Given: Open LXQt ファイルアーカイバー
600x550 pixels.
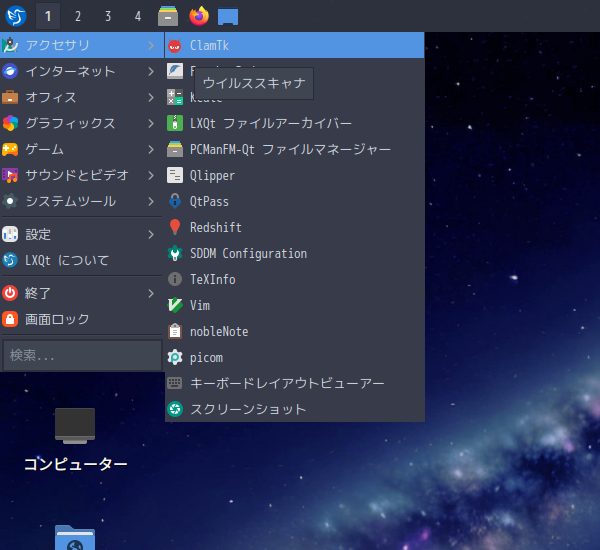Looking at the screenshot, I should 295,123.
